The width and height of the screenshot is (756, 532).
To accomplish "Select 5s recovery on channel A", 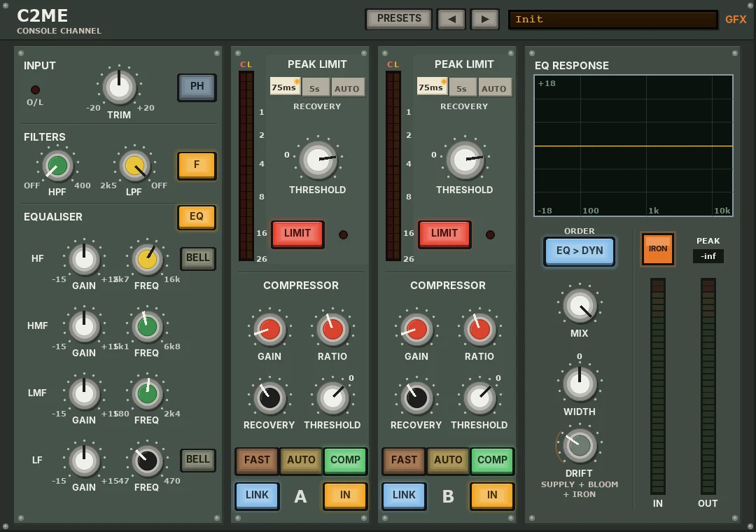I will [x=315, y=87].
